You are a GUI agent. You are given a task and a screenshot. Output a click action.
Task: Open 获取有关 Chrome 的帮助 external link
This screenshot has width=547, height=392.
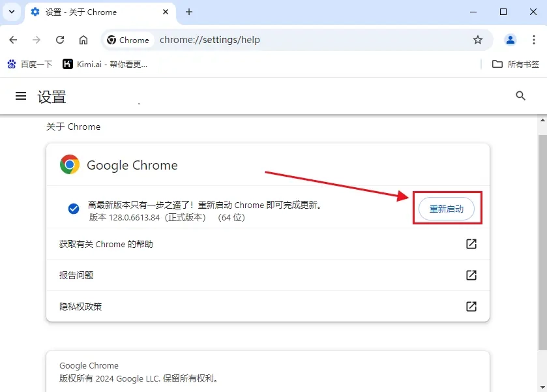[x=471, y=244]
